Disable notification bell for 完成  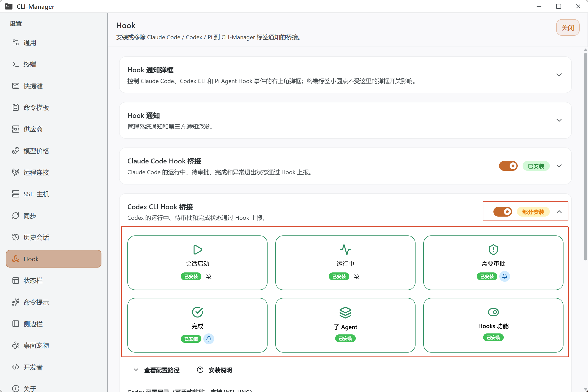[x=208, y=339]
